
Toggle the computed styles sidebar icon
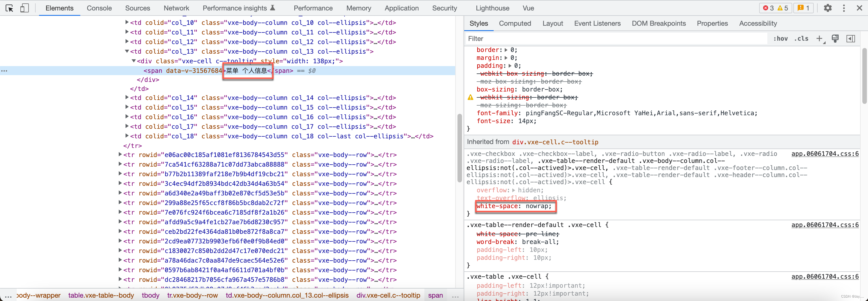[850, 39]
